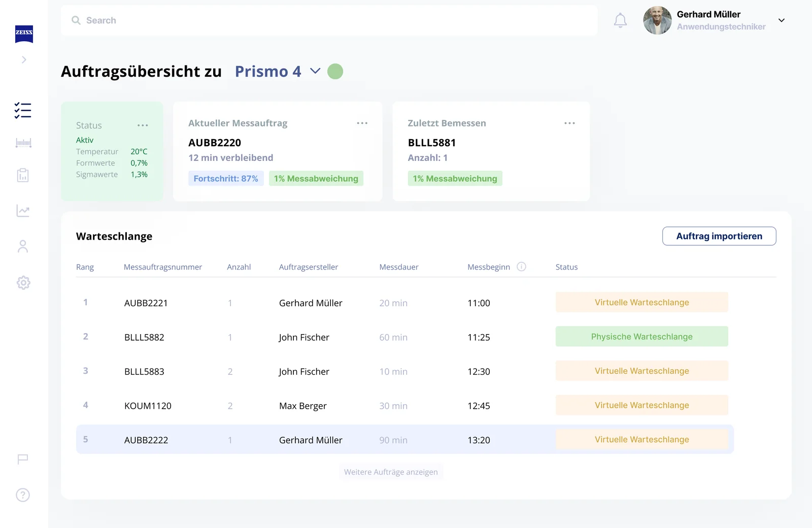Click Messabweichung badge for BLLL5881
This screenshot has width=812, height=528.
[455, 179]
